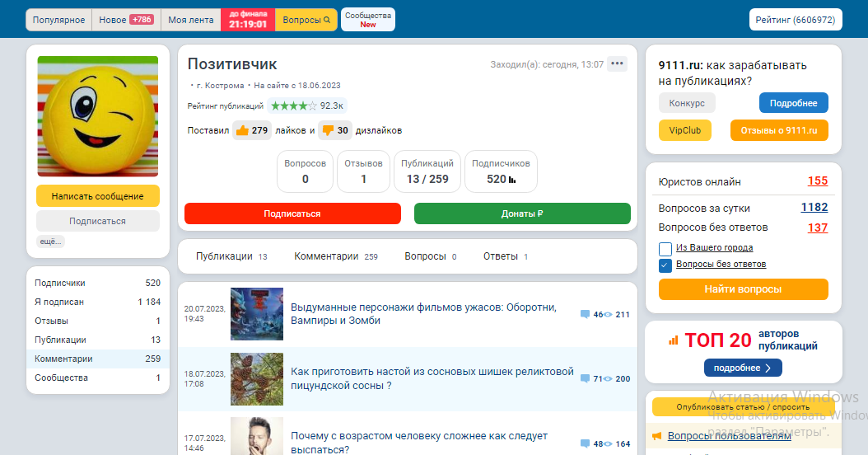Click the subscribers bar chart icon

pyautogui.click(x=512, y=179)
